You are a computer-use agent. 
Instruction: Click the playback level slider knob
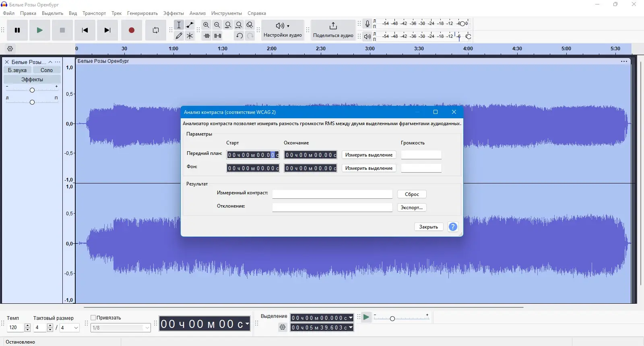point(469,37)
